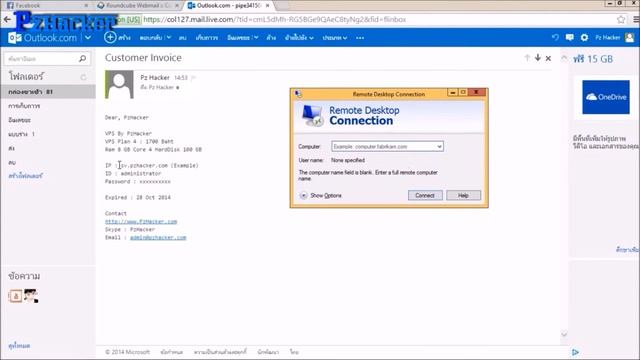
Task: Close the Outlook.com browser tab
Action: coord(267,6)
